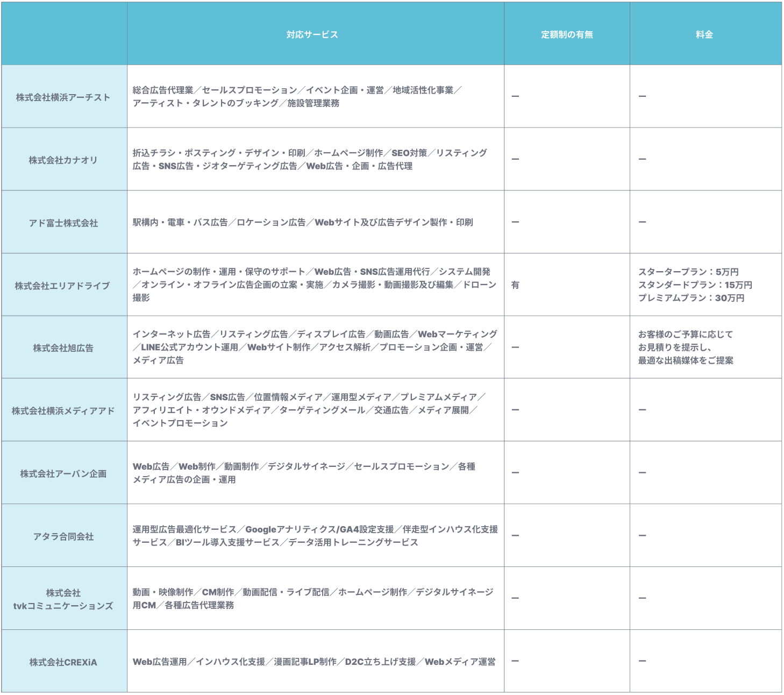Click services text starting 折込チラシ・ポスティング

tap(310, 160)
